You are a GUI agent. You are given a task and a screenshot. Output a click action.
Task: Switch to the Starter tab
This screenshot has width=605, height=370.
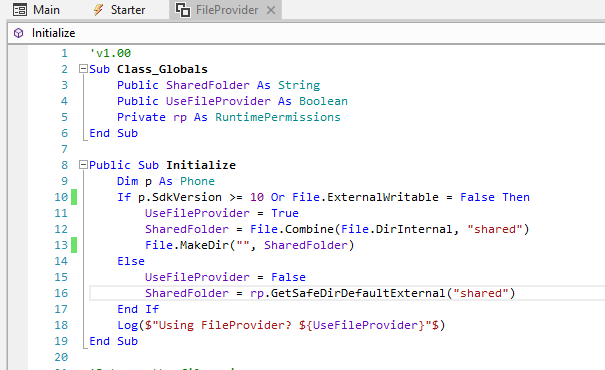pyautogui.click(x=119, y=10)
